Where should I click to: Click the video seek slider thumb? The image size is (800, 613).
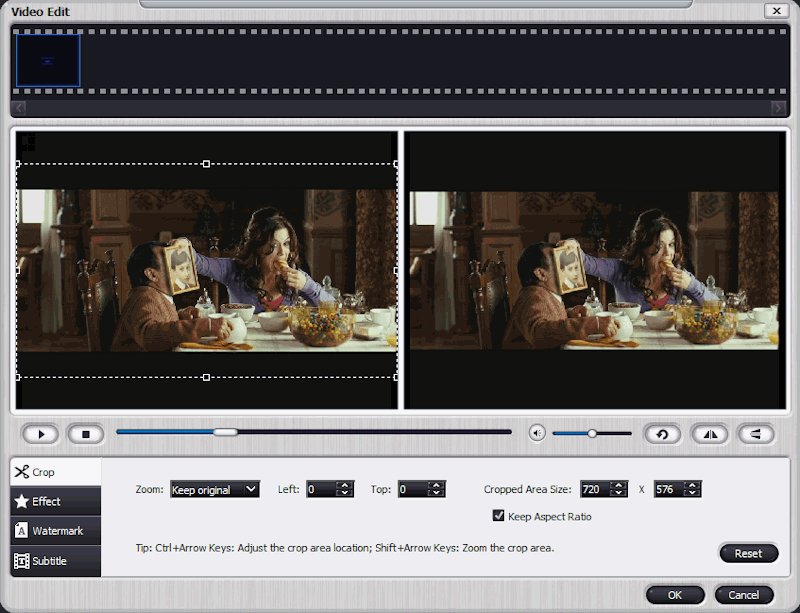click(x=225, y=432)
